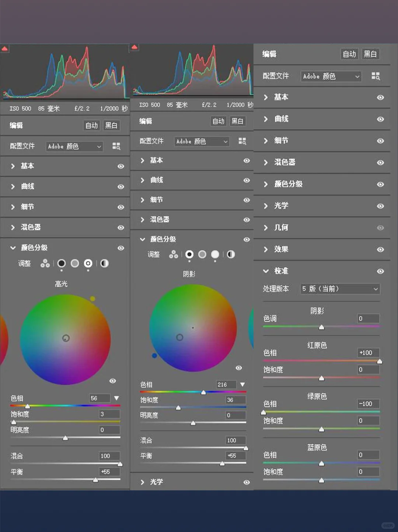The width and height of the screenshot is (398, 532).
Task: Toggle 颜色分级 visibility eye in the 高光 panel
Action: pos(121,248)
